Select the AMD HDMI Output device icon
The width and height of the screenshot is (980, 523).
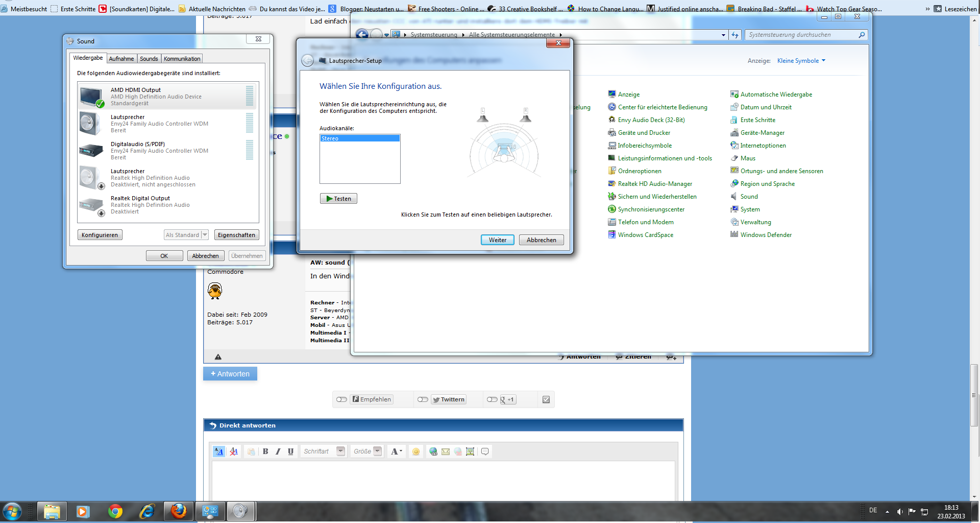pyautogui.click(x=91, y=97)
